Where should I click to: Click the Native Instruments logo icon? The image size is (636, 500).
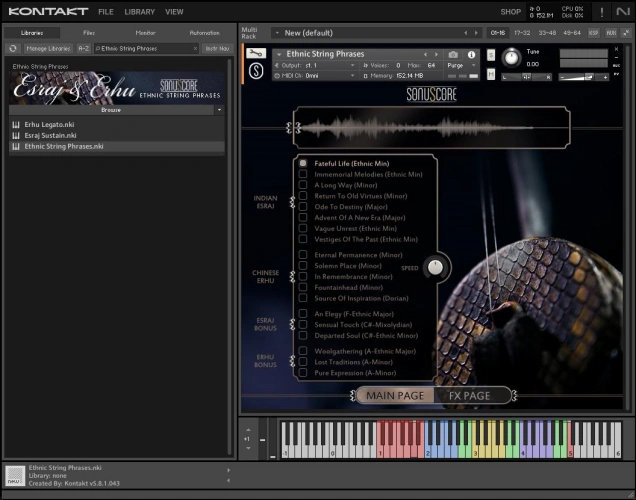click(x=624, y=12)
